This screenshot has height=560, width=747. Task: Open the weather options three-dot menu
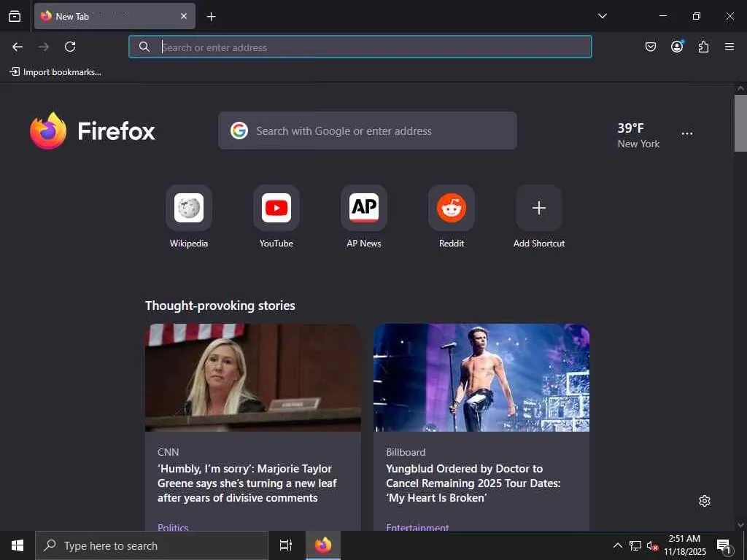(x=687, y=134)
